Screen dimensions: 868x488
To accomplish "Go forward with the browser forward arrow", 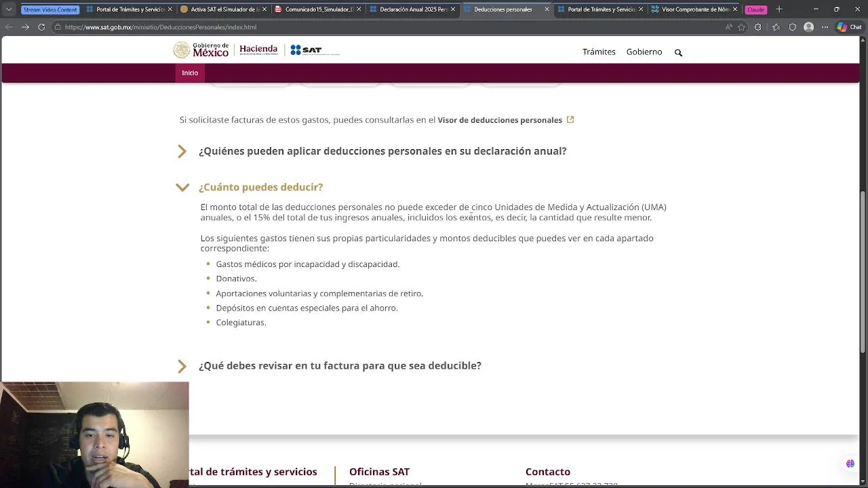I will pyautogui.click(x=25, y=27).
